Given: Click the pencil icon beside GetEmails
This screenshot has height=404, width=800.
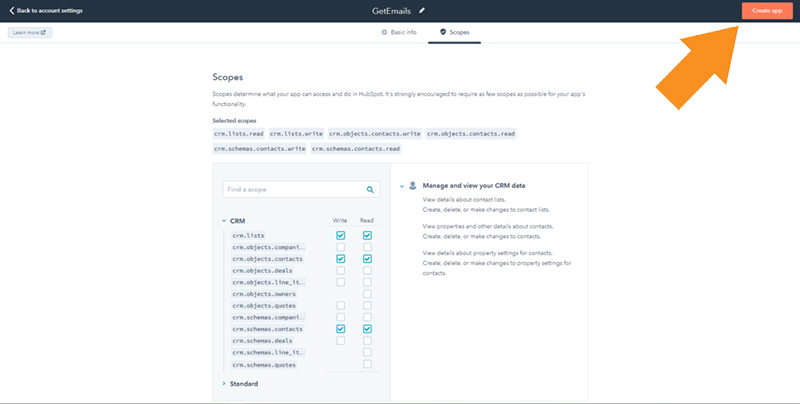Looking at the screenshot, I should coord(422,11).
